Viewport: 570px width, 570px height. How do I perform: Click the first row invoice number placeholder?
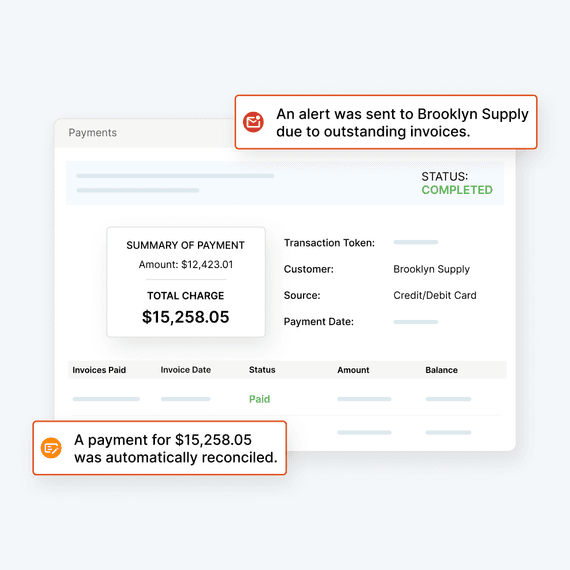click(x=106, y=399)
